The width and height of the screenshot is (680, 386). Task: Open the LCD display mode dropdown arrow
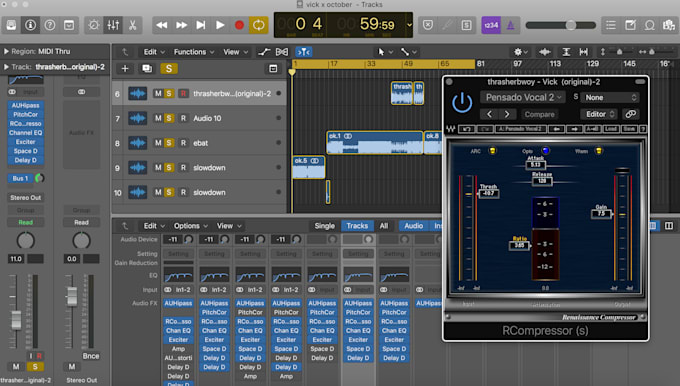tap(409, 25)
